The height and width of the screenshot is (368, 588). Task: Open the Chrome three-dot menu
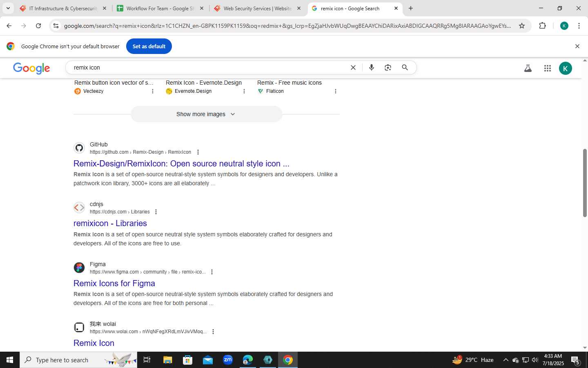click(579, 26)
